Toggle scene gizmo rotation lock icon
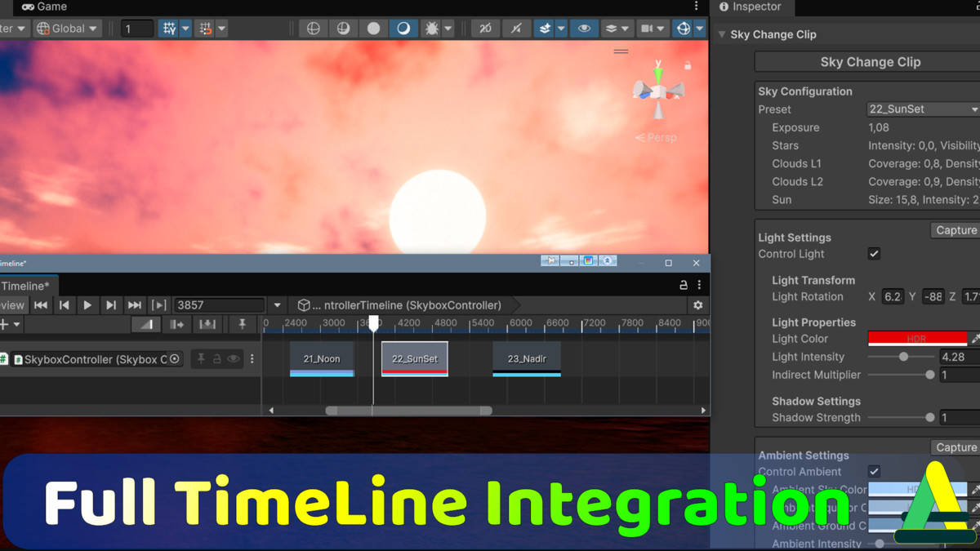Viewport: 980px width, 551px height. tap(688, 65)
